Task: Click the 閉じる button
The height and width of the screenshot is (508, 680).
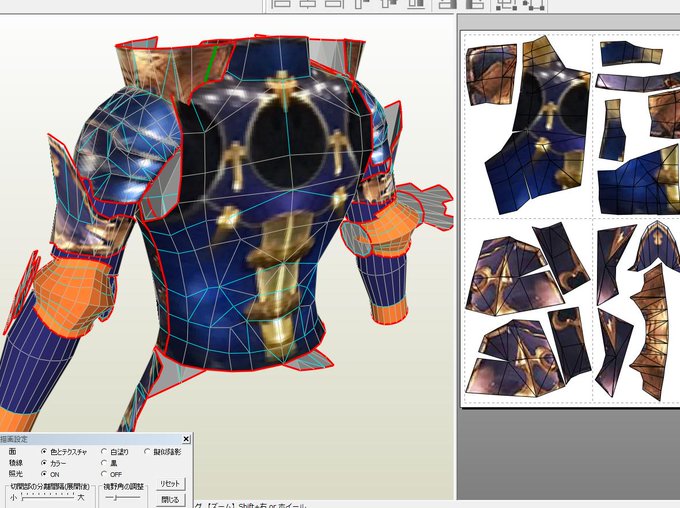Action: [x=170, y=499]
